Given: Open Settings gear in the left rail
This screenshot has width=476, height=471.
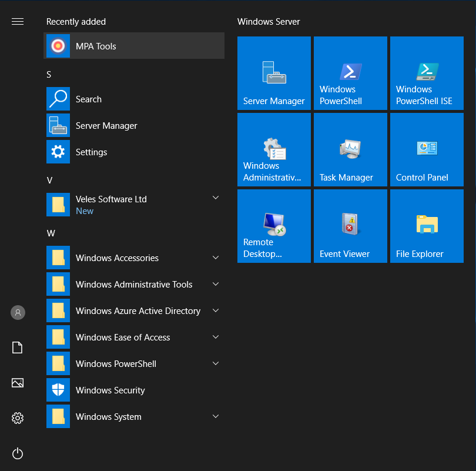Looking at the screenshot, I should click(18, 418).
